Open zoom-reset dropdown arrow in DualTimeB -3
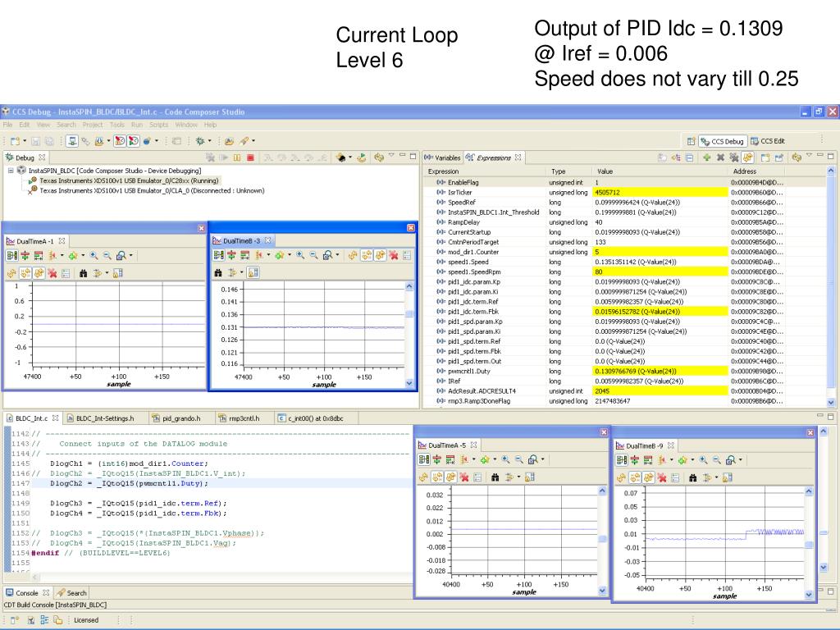The width and height of the screenshot is (840, 630). (x=337, y=256)
